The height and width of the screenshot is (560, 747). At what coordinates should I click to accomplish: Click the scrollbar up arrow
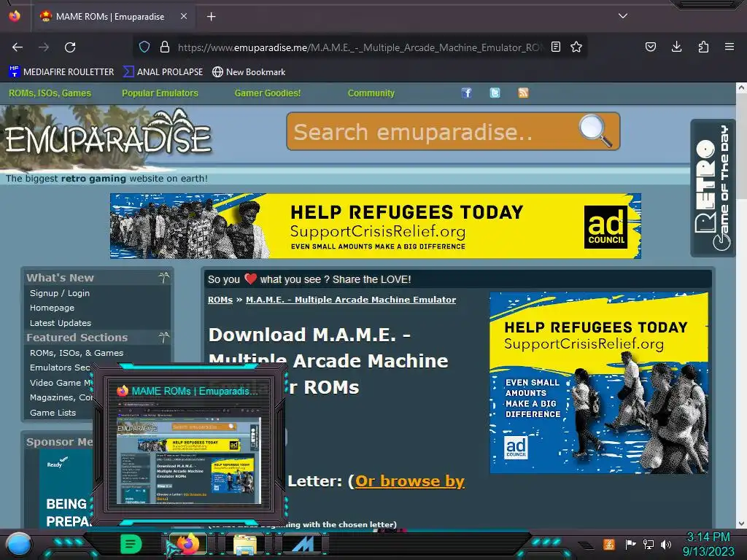(x=741, y=87)
